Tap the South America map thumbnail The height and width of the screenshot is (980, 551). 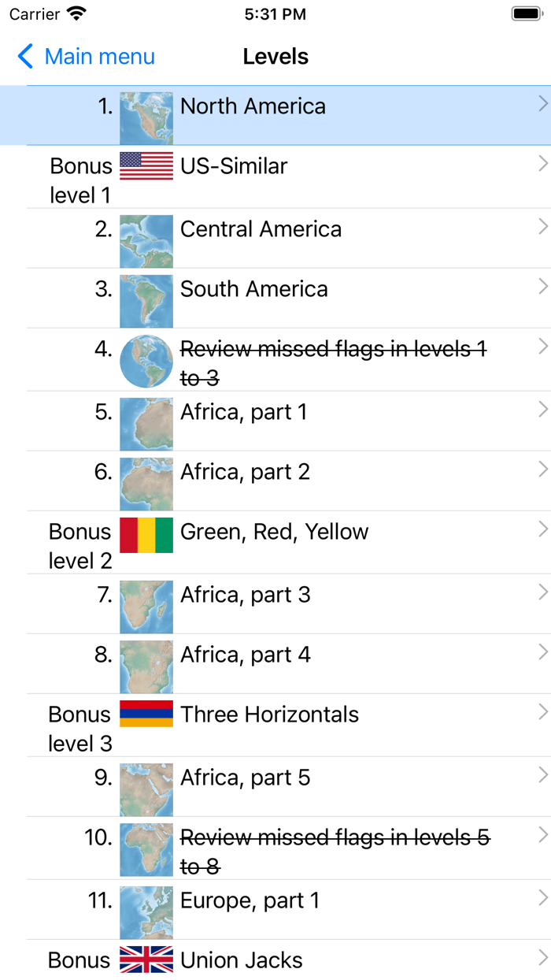pyautogui.click(x=146, y=301)
